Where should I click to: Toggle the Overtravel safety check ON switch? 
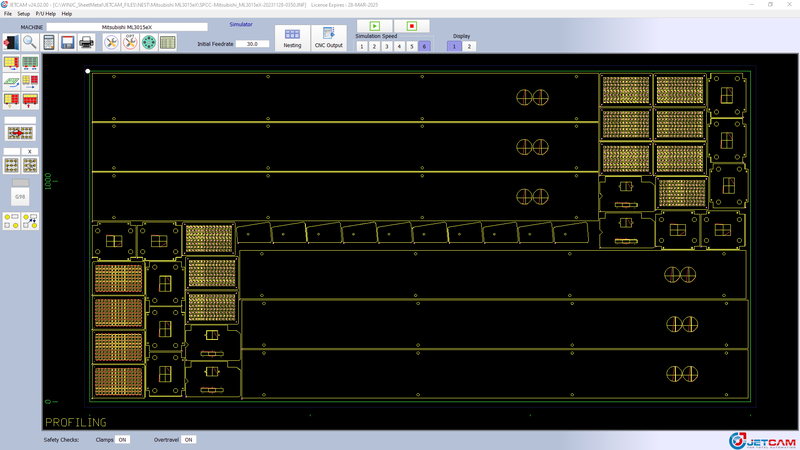188,440
